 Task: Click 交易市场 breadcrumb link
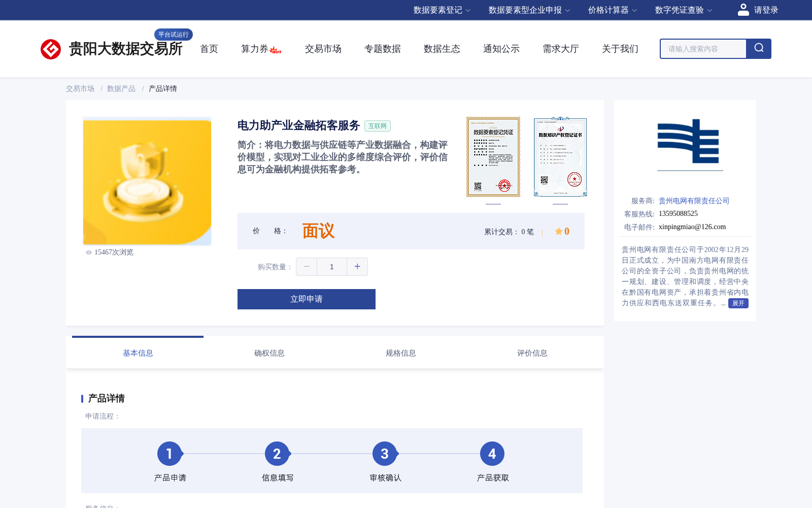click(80, 88)
